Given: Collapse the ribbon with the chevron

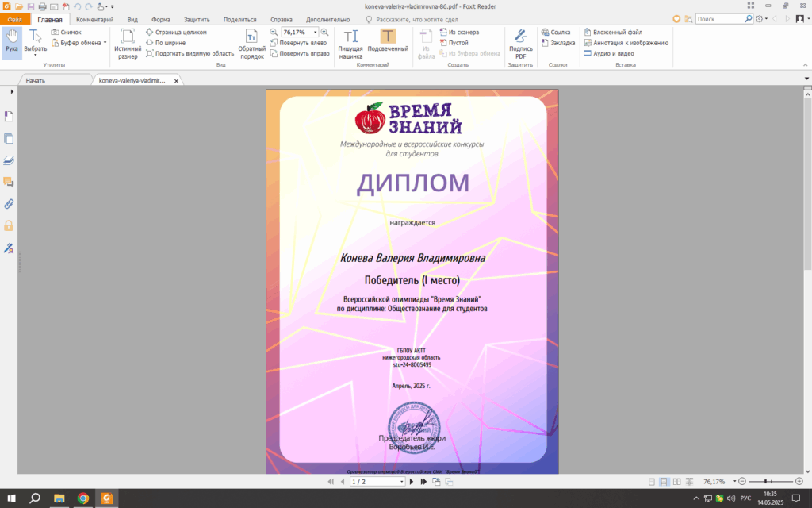Looking at the screenshot, I should [x=806, y=65].
